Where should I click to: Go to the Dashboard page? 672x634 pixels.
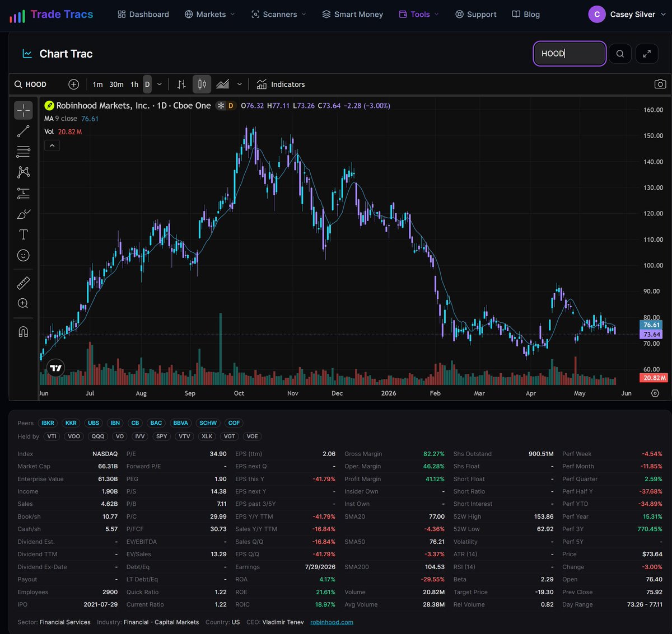coord(143,15)
